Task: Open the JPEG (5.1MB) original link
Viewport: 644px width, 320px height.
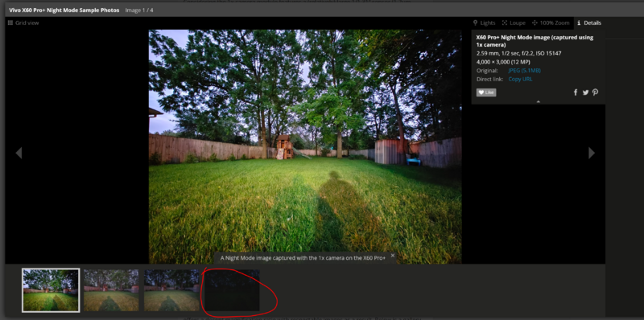Action: [x=526, y=71]
